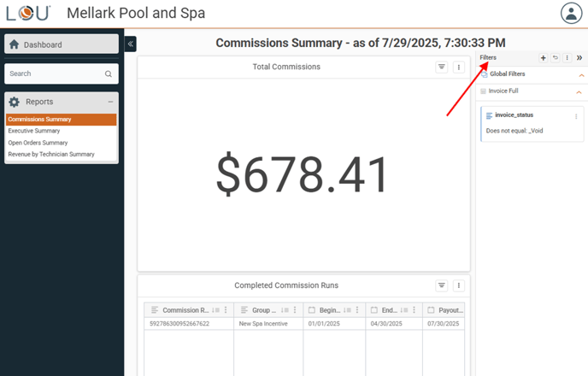Screen dimensions: 588x376
Task: Select Open Orders Summary report
Action: [x=38, y=143]
